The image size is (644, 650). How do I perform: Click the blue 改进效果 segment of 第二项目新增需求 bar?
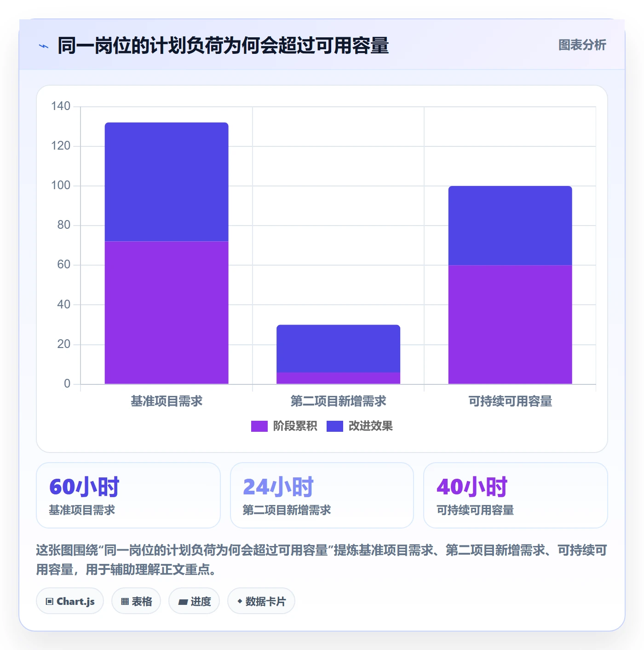pos(338,348)
